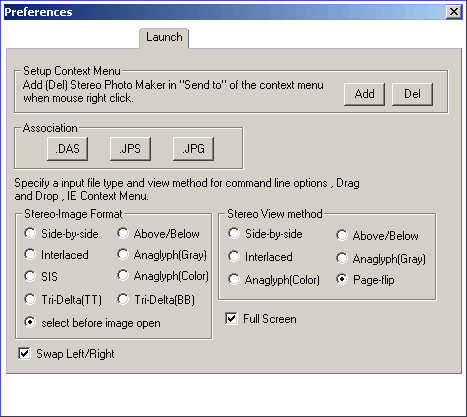Switch to the Launch tab
Viewport: 467px width, 417px height.
(164, 37)
